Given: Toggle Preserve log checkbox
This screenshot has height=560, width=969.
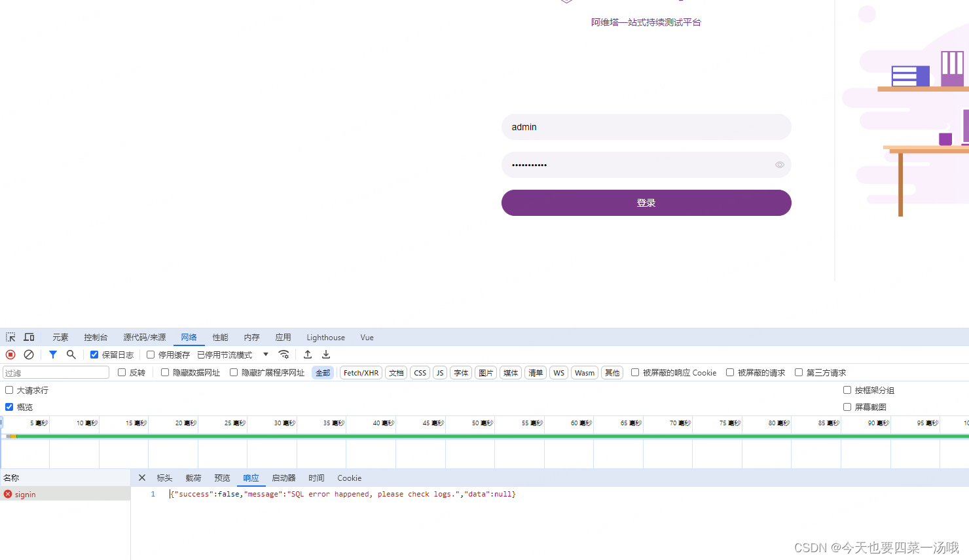Looking at the screenshot, I should 94,355.
